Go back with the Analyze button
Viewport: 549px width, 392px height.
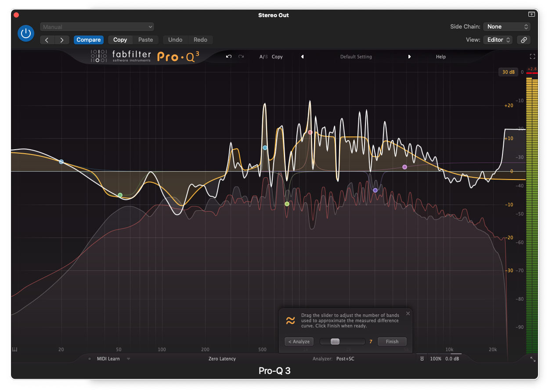pyautogui.click(x=300, y=342)
